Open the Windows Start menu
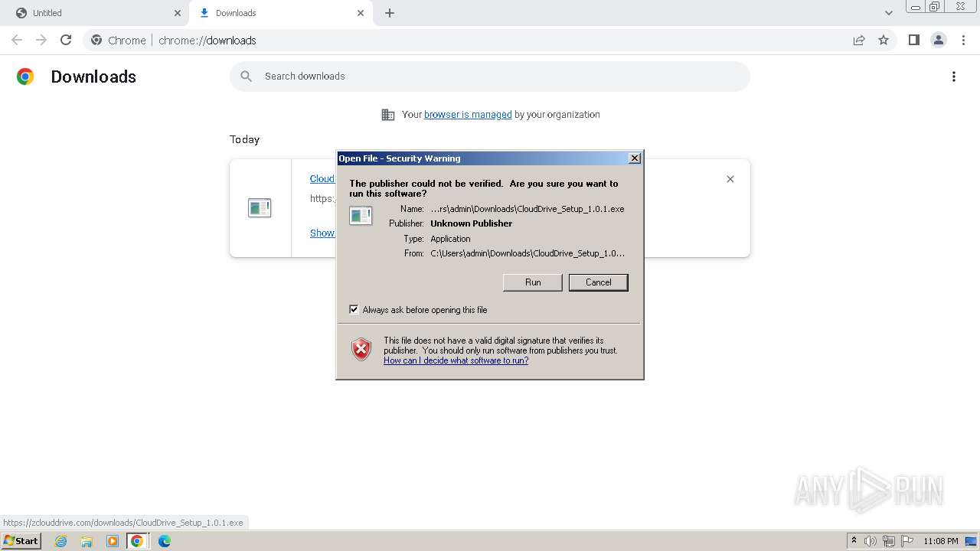Viewport: 980px width, 551px height. point(21,541)
